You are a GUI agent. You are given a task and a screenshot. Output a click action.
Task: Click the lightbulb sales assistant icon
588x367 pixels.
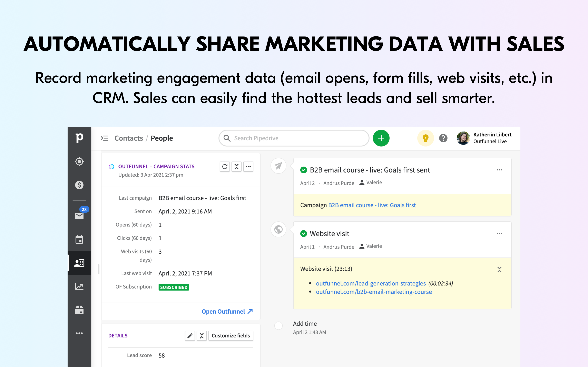tap(425, 138)
